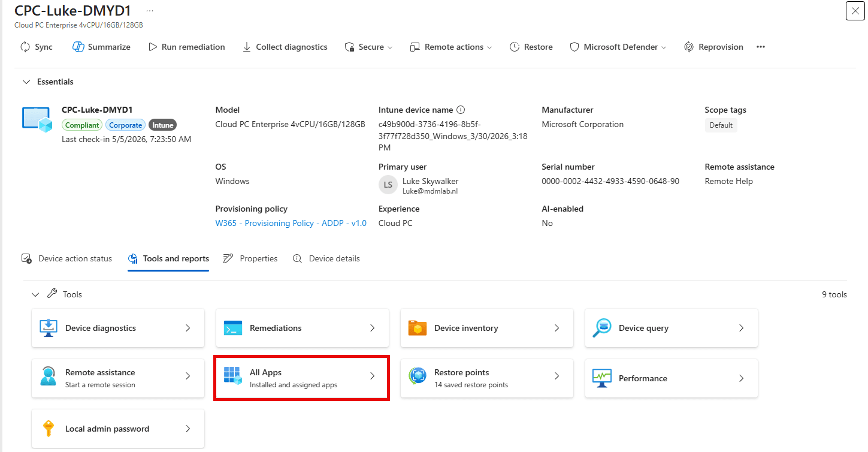
Task: Click the Device query magnifier icon
Action: click(x=601, y=328)
